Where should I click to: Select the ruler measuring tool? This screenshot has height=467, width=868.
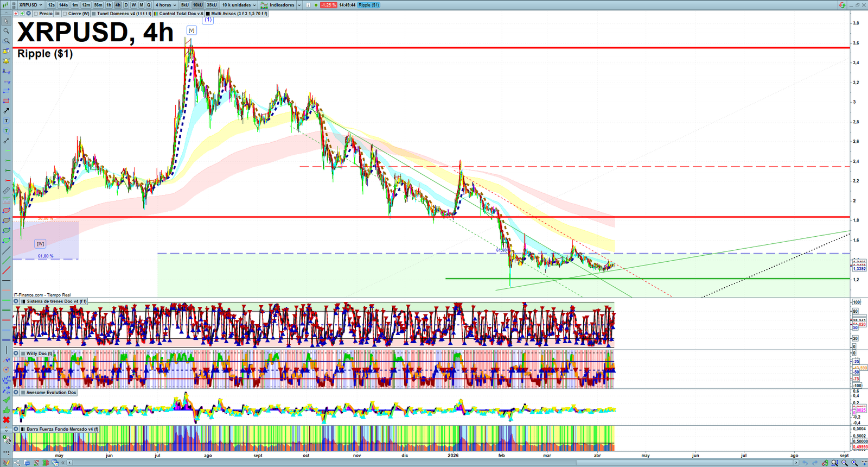click(6, 191)
